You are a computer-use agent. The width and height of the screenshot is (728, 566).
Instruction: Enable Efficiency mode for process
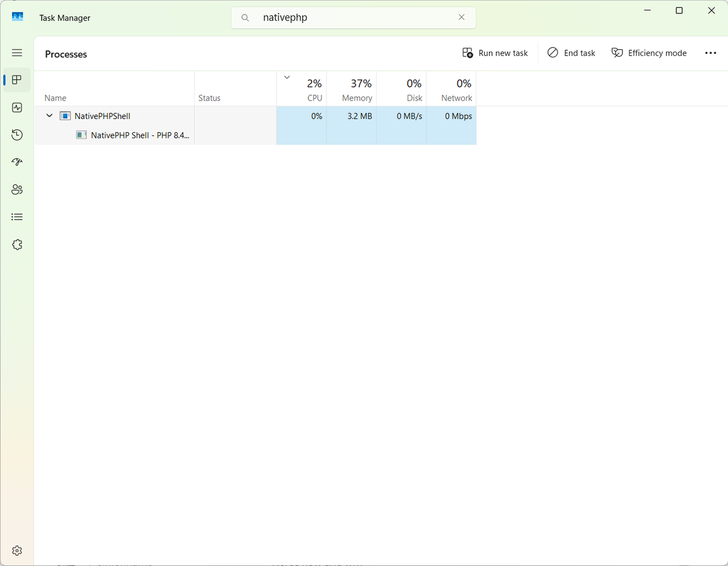tap(649, 53)
